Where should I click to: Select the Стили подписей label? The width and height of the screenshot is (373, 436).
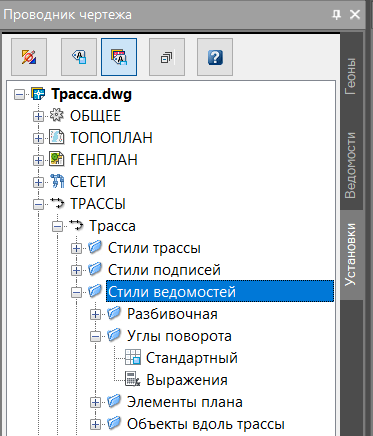click(x=164, y=270)
